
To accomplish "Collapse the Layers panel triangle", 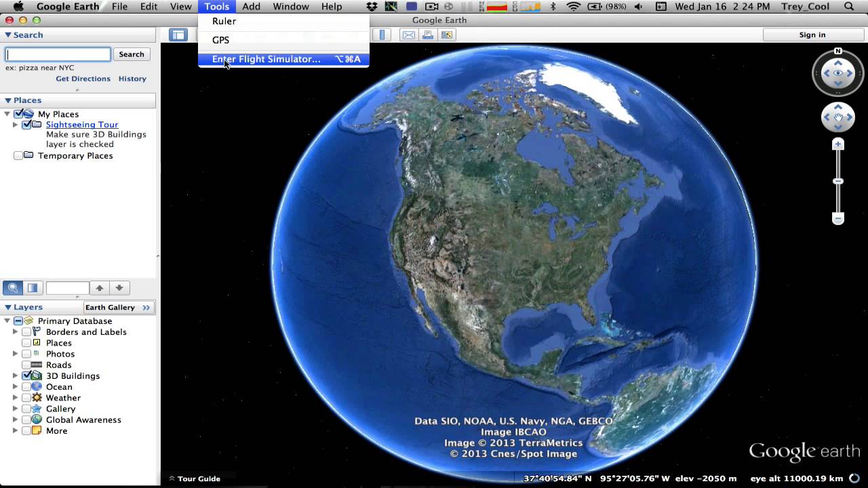I will 8,308.
